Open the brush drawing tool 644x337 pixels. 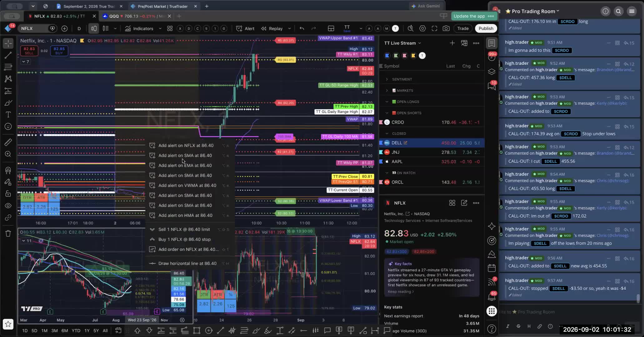(x=8, y=103)
